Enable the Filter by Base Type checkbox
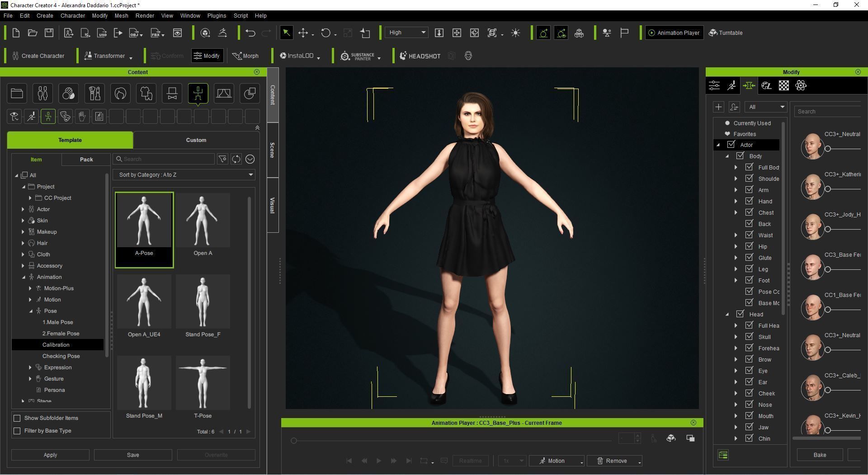The height and width of the screenshot is (475, 868). click(x=17, y=431)
